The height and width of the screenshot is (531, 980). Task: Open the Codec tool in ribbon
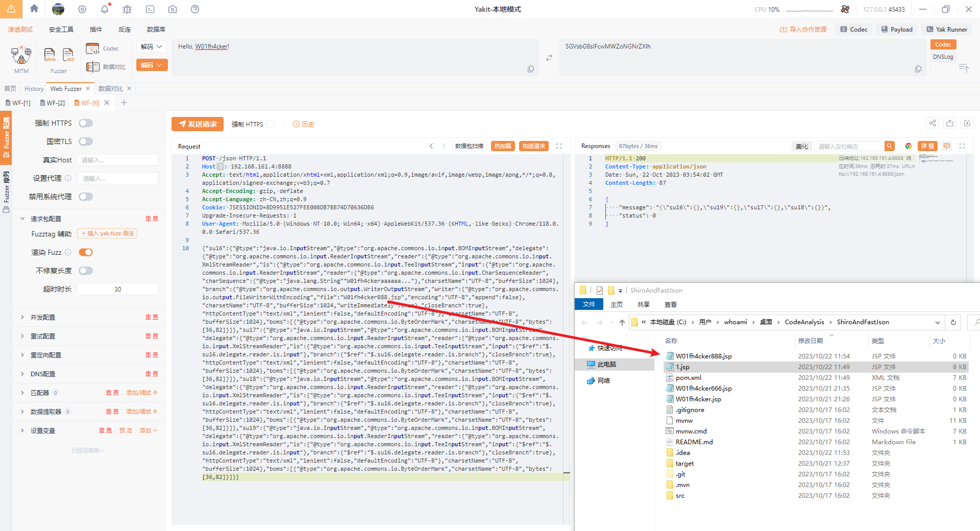[103, 49]
